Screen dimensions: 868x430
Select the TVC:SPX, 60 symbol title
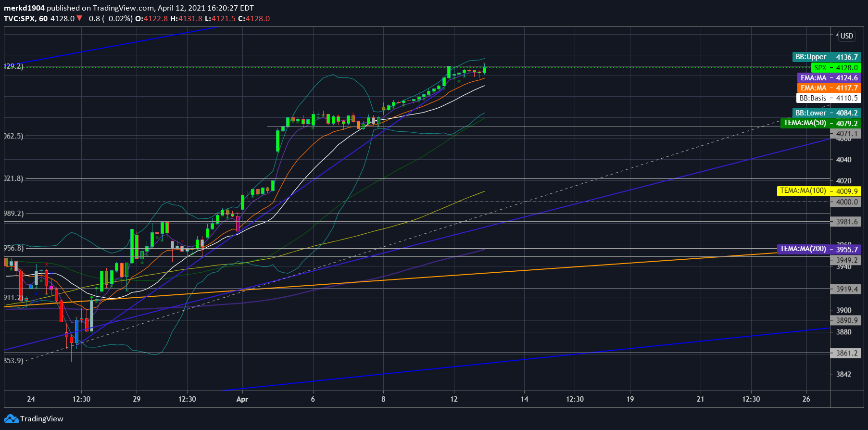[x=26, y=18]
